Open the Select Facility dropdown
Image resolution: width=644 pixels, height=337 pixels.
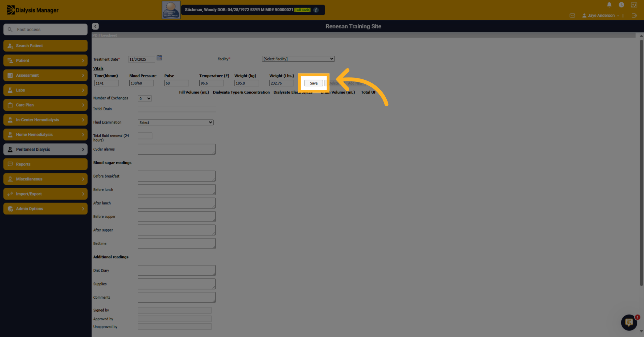(298, 59)
